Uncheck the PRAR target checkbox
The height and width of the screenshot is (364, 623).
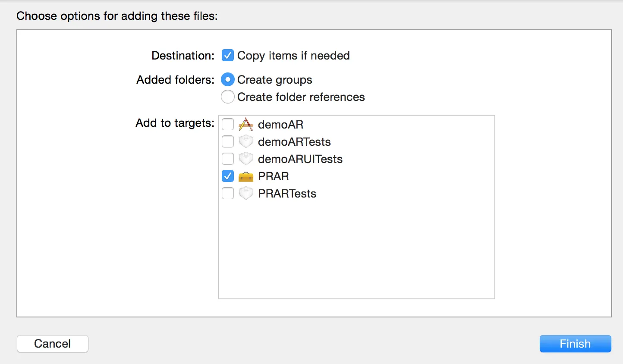228,176
